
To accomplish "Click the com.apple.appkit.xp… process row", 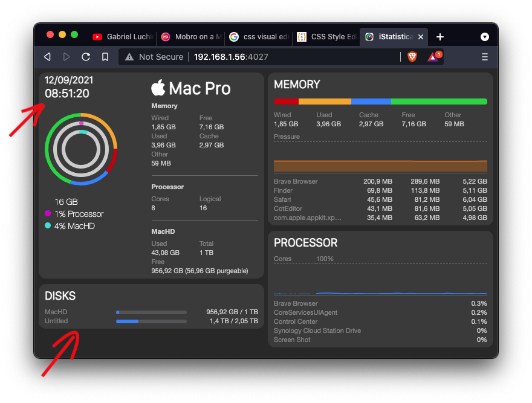I will coord(380,218).
